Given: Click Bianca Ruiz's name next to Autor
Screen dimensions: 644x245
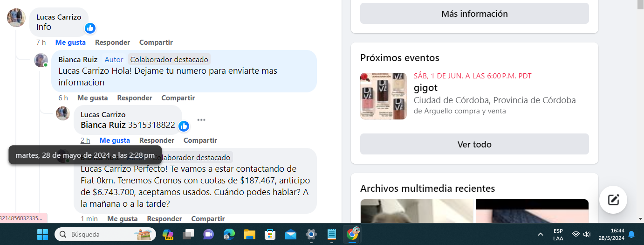Looking at the screenshot, I should 78,60.
